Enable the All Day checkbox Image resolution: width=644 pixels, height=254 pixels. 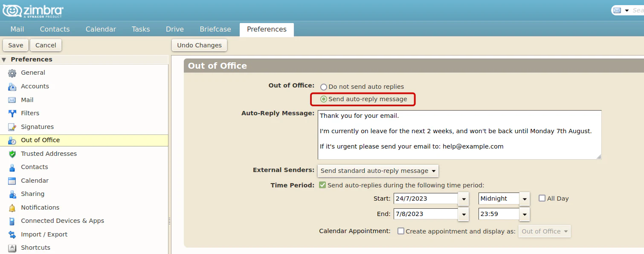542,199
